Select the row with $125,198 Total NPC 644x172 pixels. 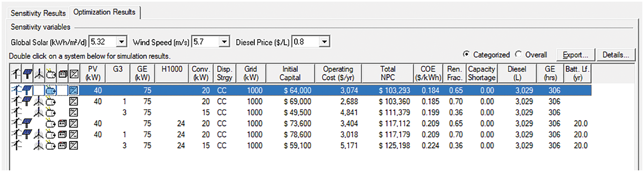point(394,145)
